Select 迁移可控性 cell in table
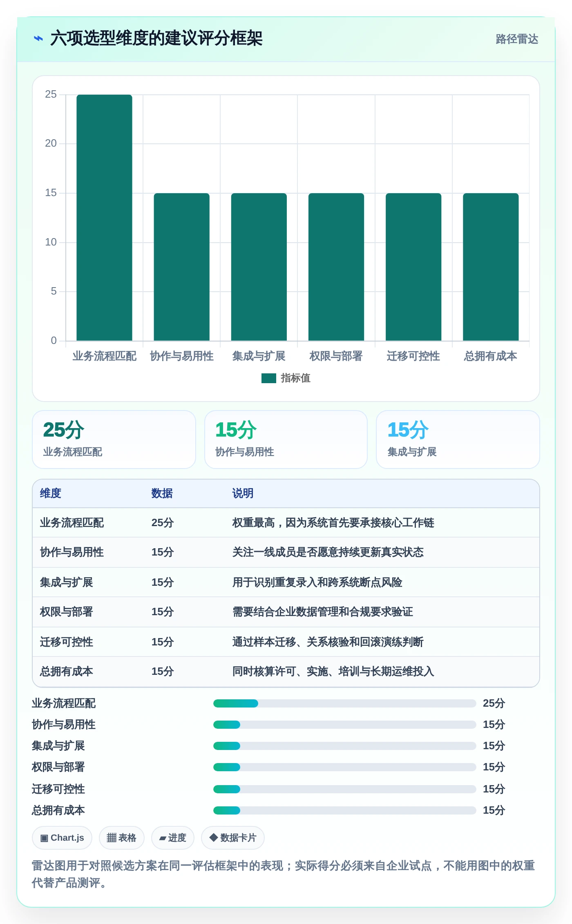This screenshot has height=924, width=572. coord(66,642)
